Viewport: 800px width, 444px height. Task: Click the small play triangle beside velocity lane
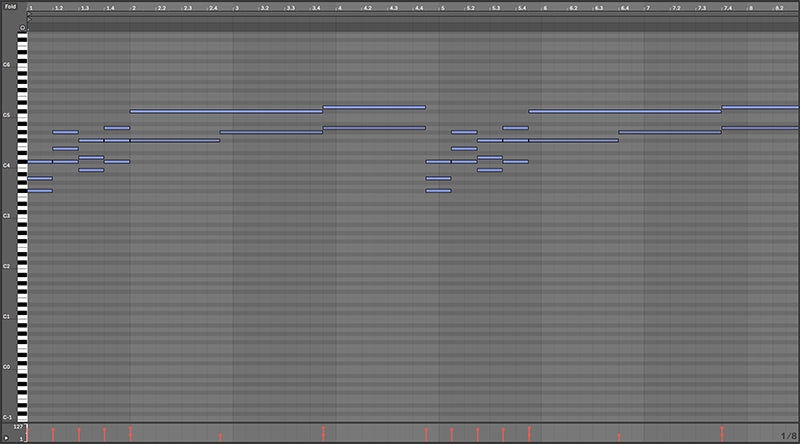click(x=6, y=438)
